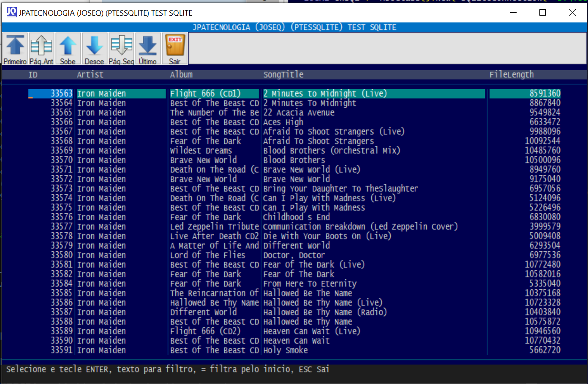Select album 'Lord Of The Flies'
This screenshot has width=588, height=384.
208,255
